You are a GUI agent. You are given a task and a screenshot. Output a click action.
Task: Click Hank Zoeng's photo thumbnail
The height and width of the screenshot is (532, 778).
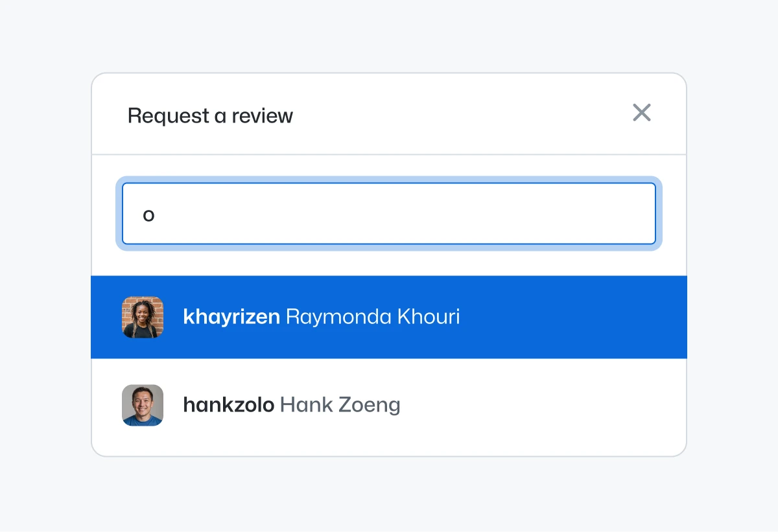pos(143,405)
